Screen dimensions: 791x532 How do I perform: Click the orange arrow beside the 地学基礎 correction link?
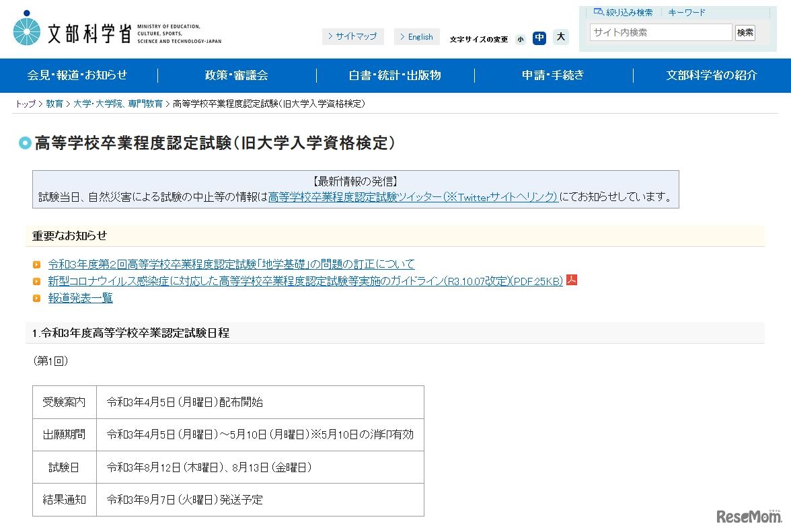coord(36,264)
